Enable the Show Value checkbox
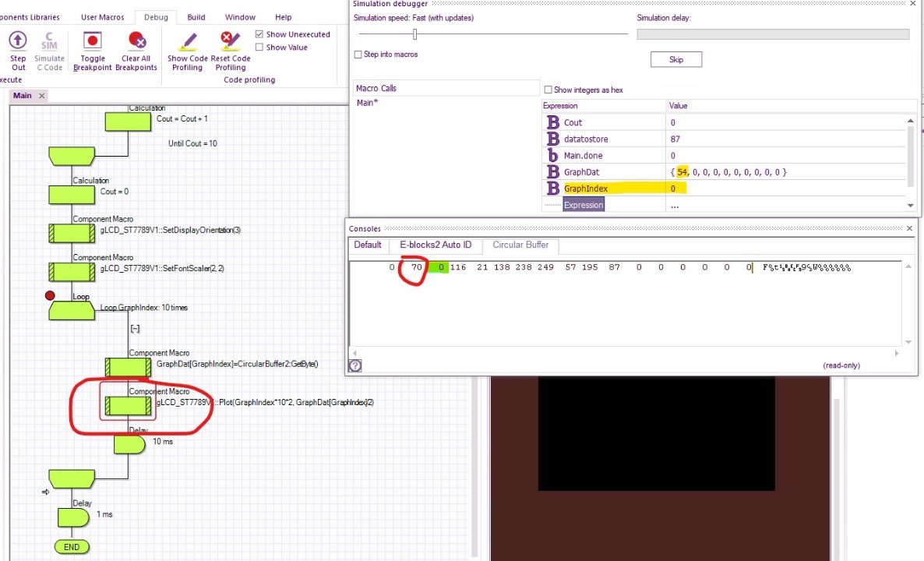Viewport: 924px width, 561px height. [x=259, y=48]
